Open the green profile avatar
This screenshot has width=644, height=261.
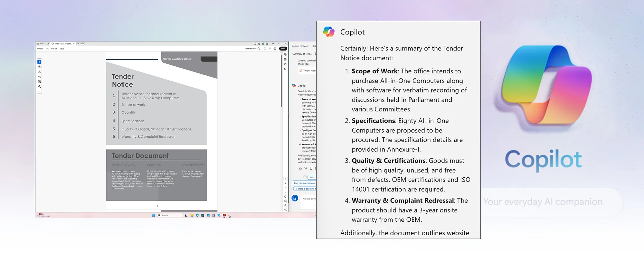pos(267,44)
